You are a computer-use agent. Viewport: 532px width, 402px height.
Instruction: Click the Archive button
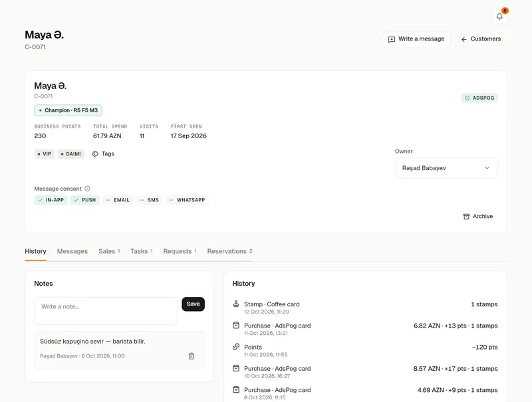click(478, 216)
